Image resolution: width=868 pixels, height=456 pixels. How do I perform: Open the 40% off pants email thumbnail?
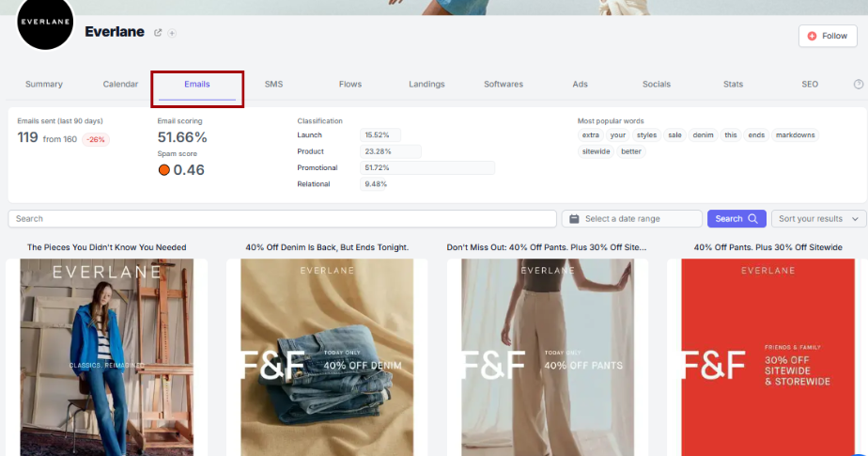pyautogui.click(x=548, y=357)
